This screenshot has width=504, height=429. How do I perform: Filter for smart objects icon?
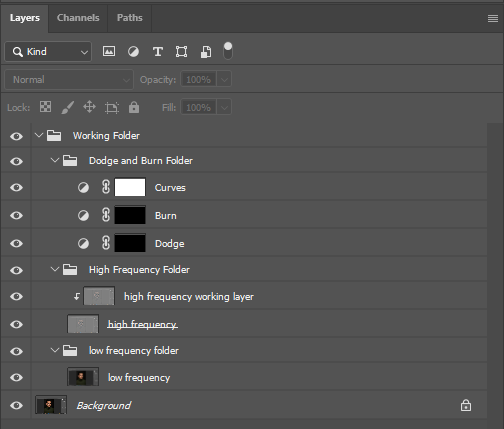(x=206, y=52)
